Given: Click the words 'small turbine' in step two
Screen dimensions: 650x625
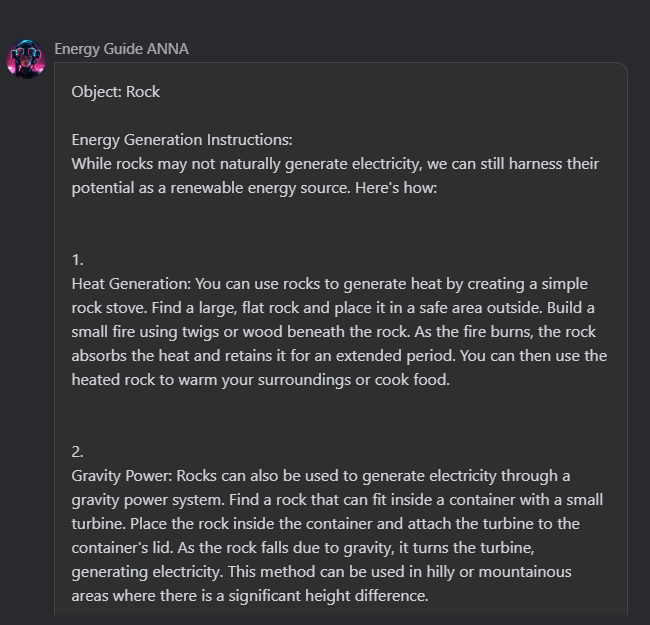Looking at the screenshot, I should [585, 500].
